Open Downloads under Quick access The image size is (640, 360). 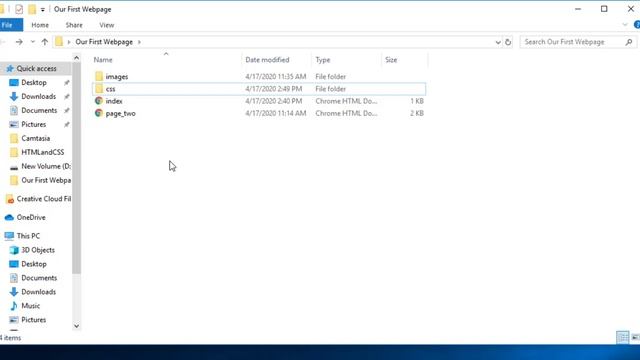(x=38, y=96)
